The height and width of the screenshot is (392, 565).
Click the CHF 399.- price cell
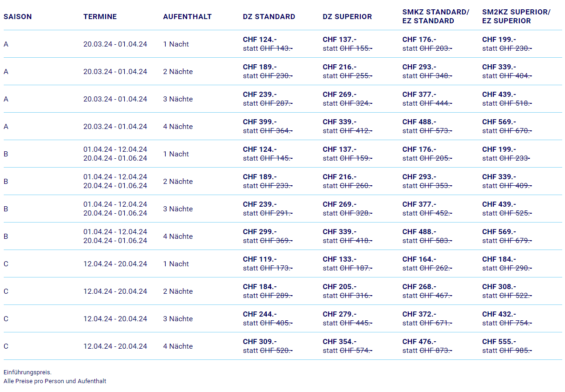click(260, 122)
